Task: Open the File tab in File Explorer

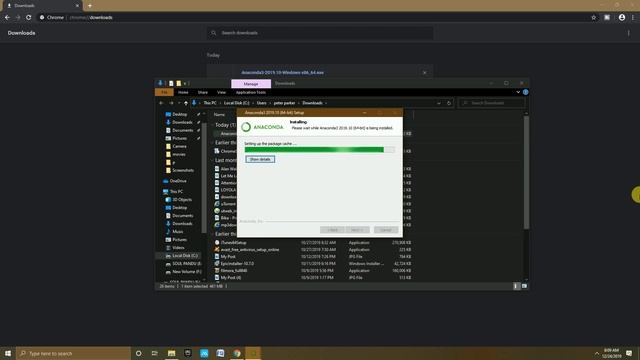Action: (x=164, y=92)
